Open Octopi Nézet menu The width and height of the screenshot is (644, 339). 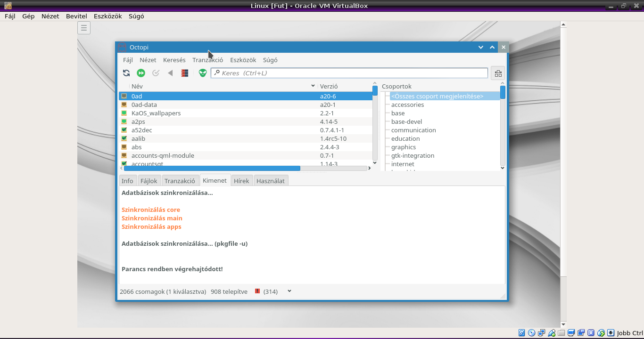148,60
